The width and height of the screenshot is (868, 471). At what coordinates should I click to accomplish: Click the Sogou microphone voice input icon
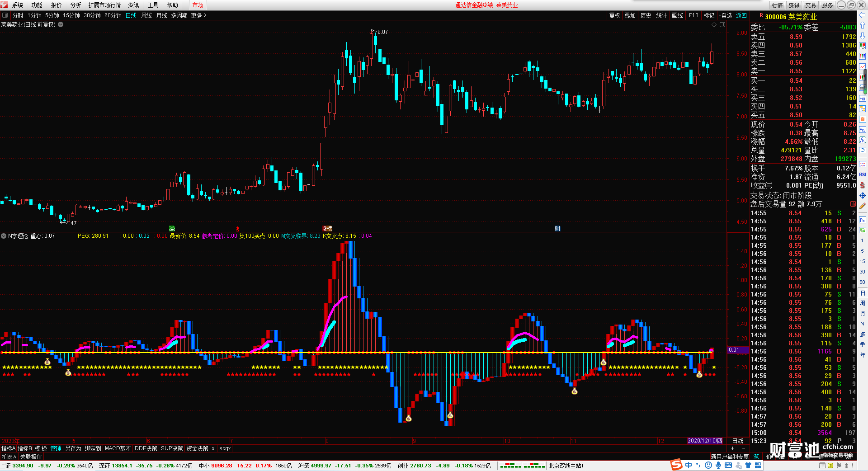718,465
